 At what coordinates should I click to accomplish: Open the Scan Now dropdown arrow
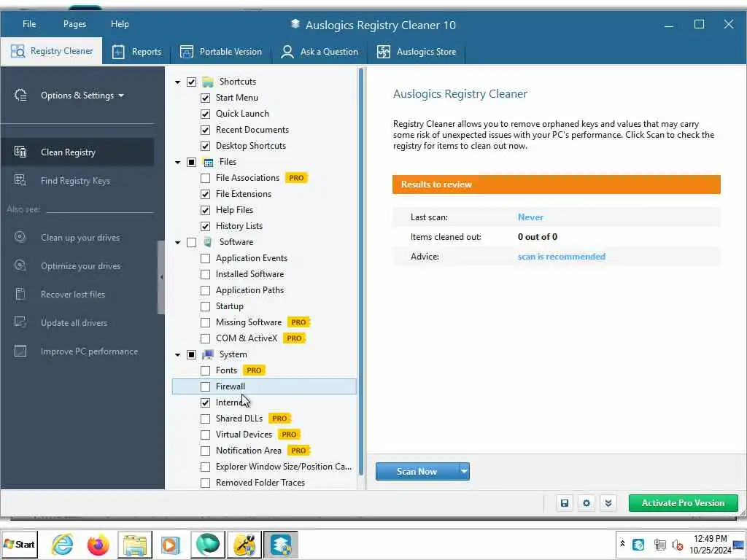[x=464, y=472]
